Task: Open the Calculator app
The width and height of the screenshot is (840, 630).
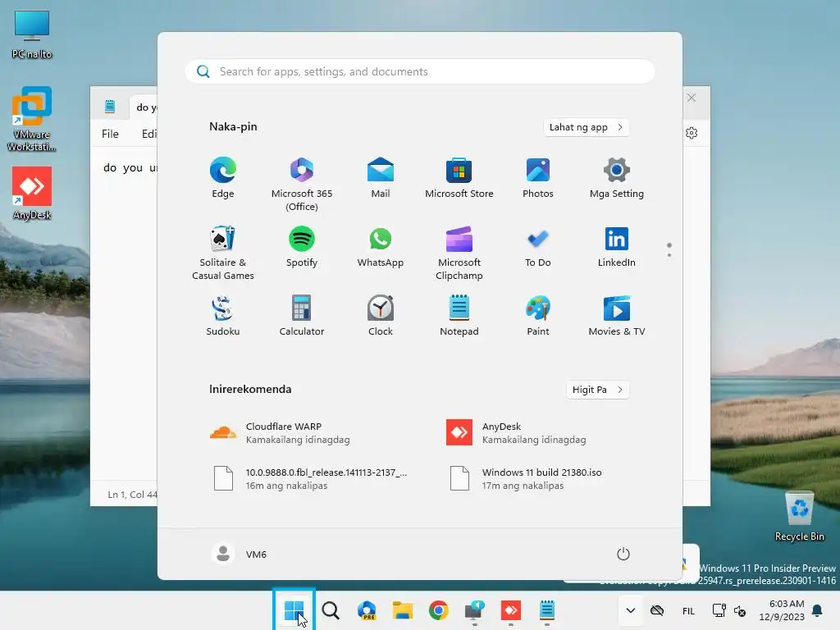Action: point(302,316)
